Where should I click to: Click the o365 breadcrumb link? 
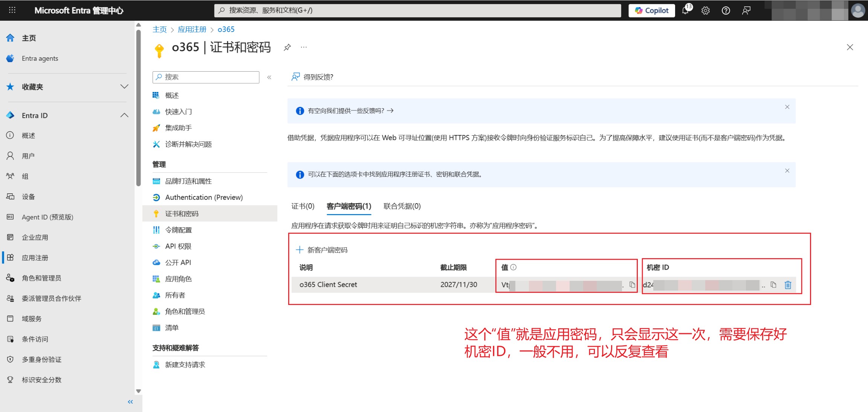tap(226, 29)
